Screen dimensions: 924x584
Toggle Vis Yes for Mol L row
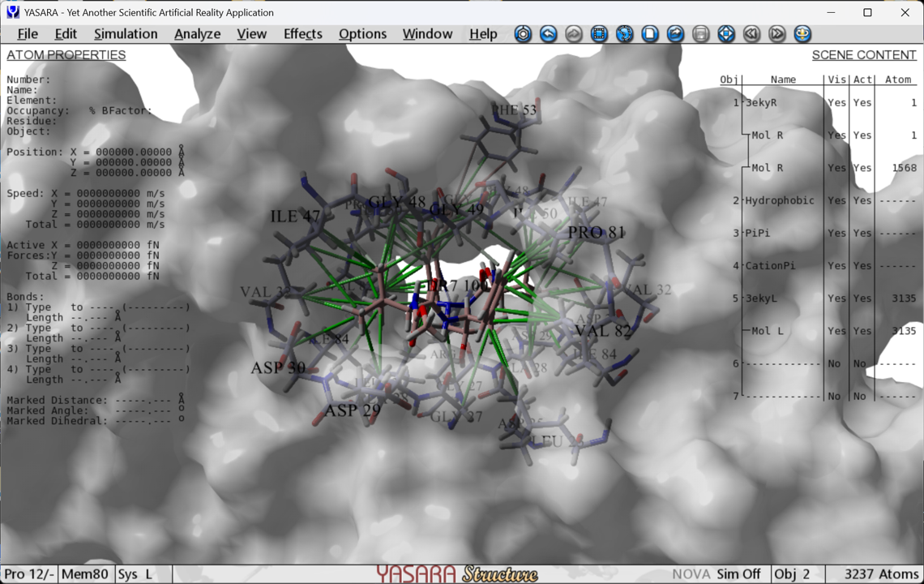836,331
